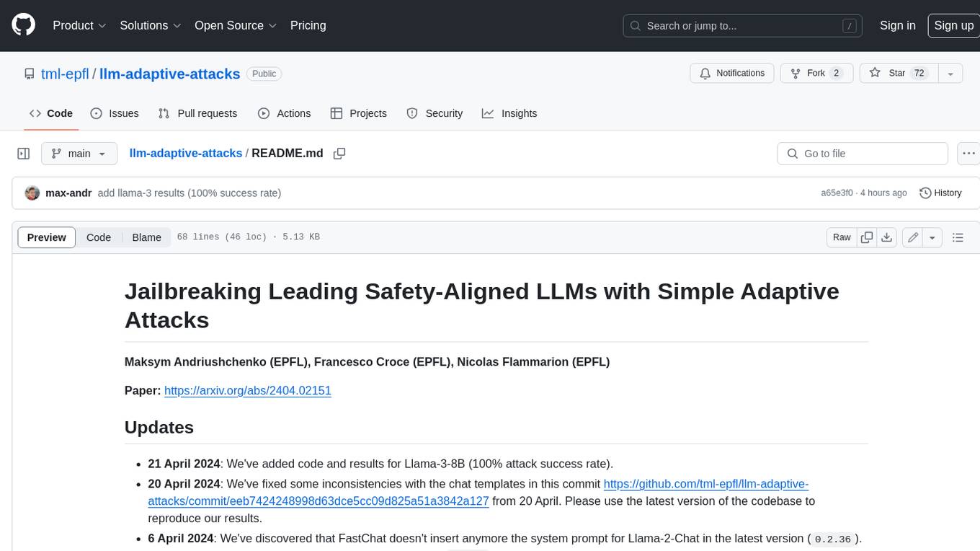
Task: Open the GitHub homepage logo
Action: click(23, 25)
